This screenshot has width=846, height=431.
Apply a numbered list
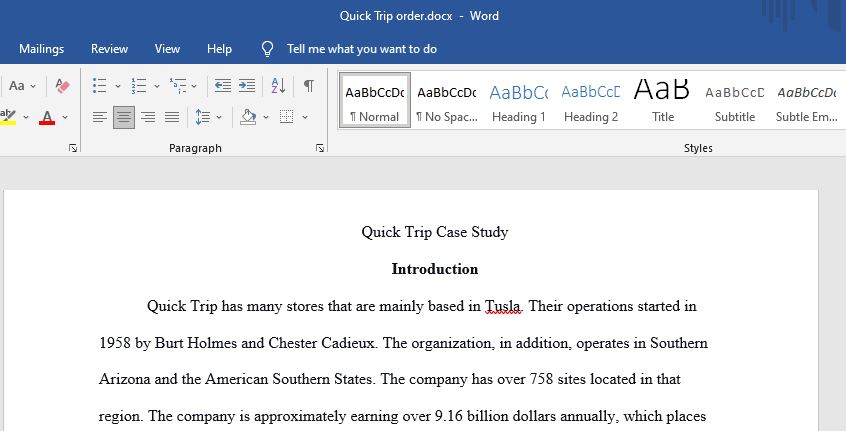coord(139,85)
